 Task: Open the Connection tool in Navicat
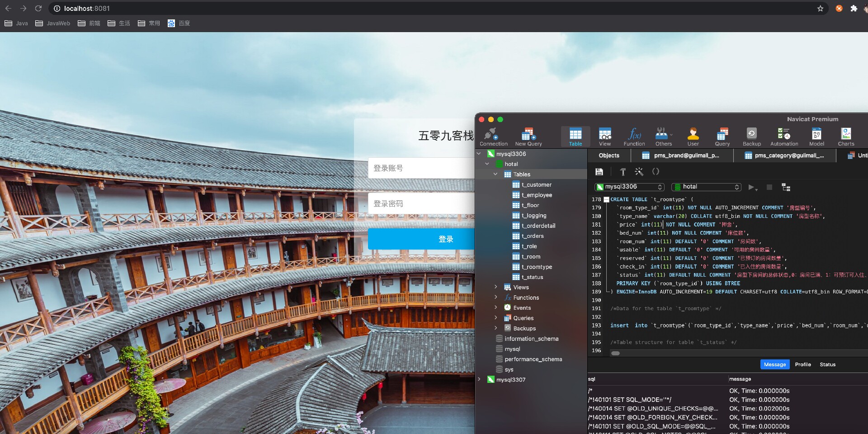(x=493, y=137)
